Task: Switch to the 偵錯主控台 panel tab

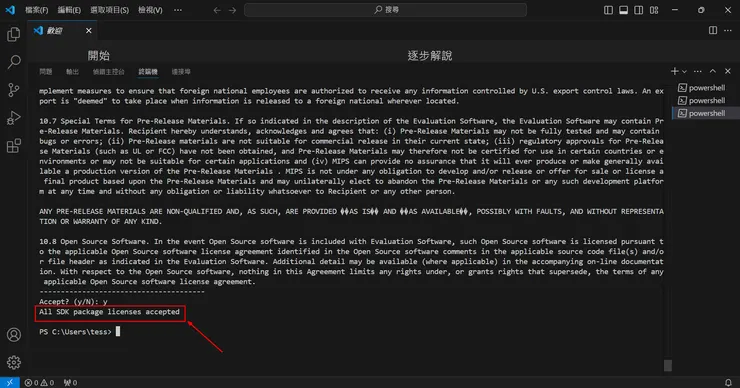Action: (109, 72)
